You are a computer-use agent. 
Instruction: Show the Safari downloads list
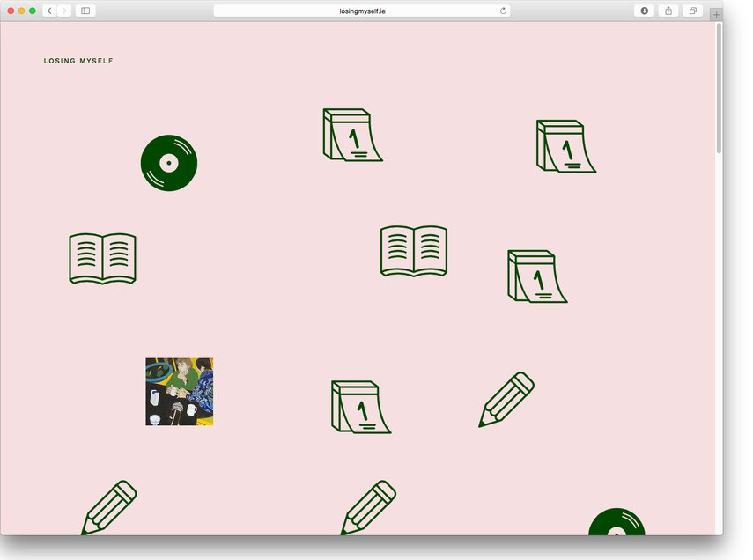(x=645, y=11)
